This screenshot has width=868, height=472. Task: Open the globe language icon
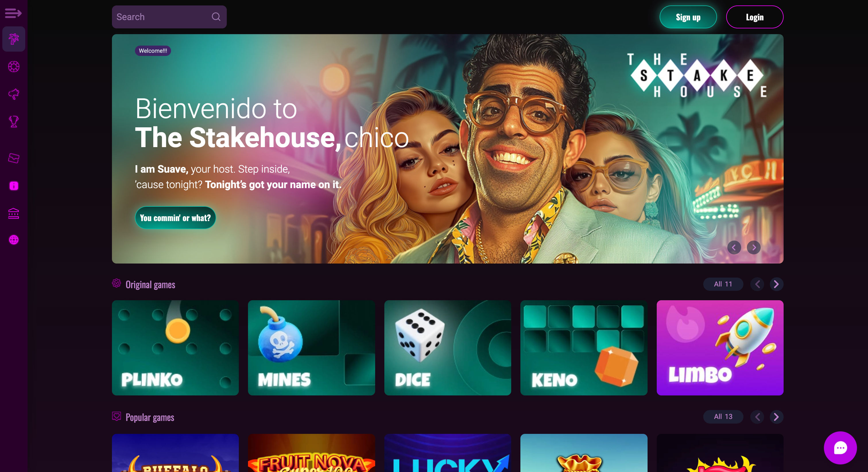click(x=14, y=240)
